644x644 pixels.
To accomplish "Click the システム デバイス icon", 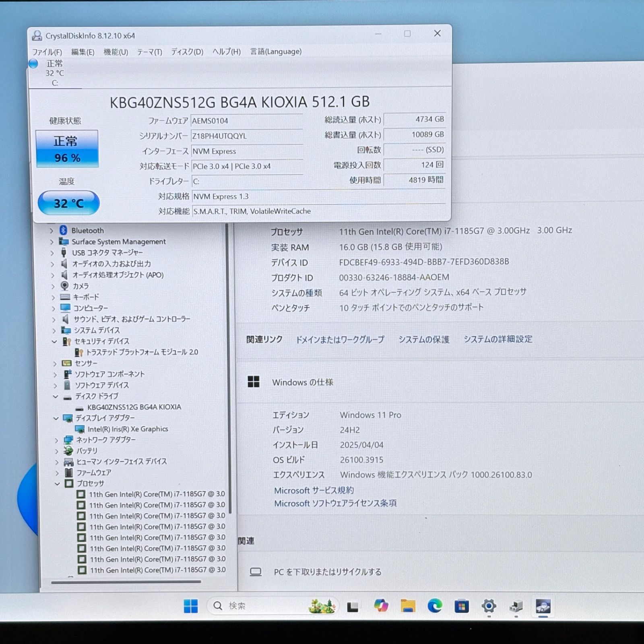I will pyautogui.click(x=66, y=330).
